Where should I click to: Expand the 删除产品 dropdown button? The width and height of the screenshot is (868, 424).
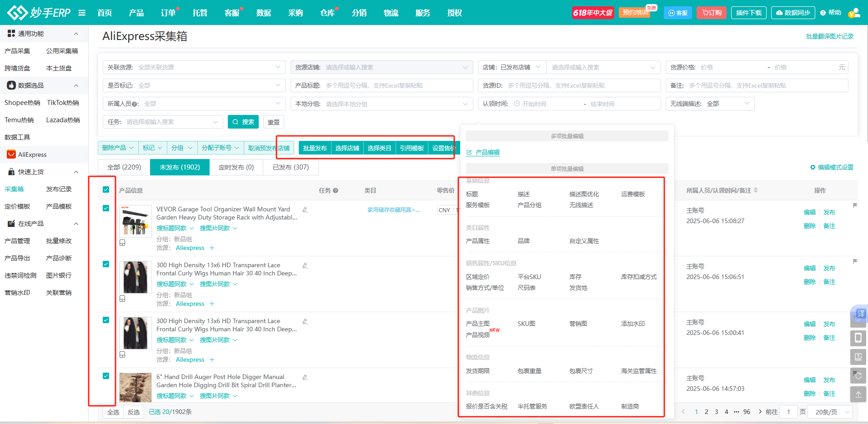118,148
